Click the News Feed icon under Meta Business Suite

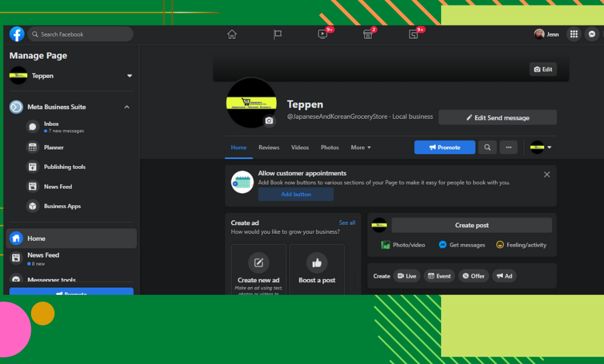[33, 187]
